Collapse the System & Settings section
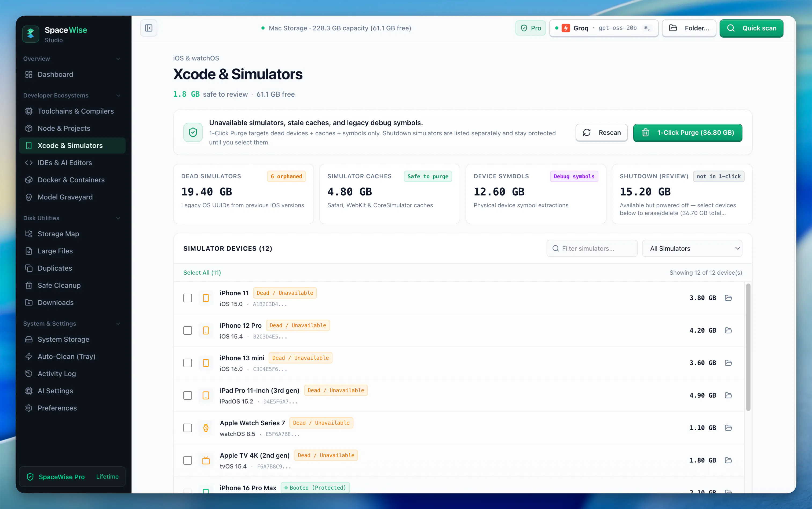Viewport: 812px width, 509px height. 72,323
